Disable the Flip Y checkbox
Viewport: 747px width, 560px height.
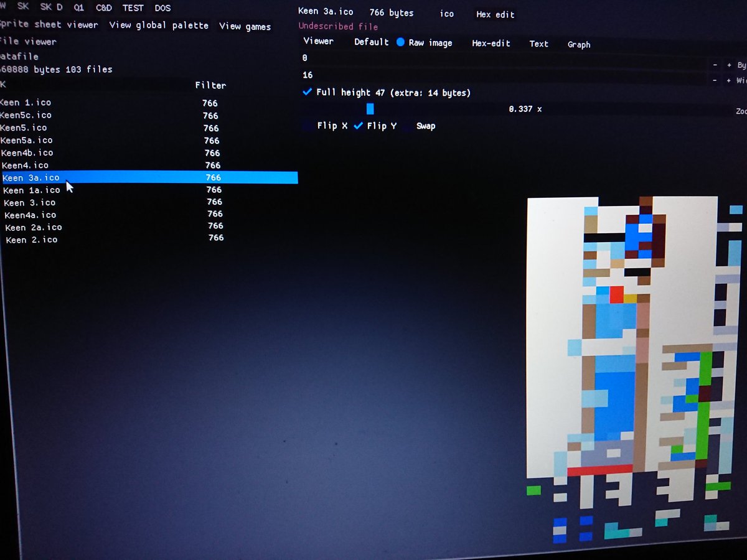[358, 126]
